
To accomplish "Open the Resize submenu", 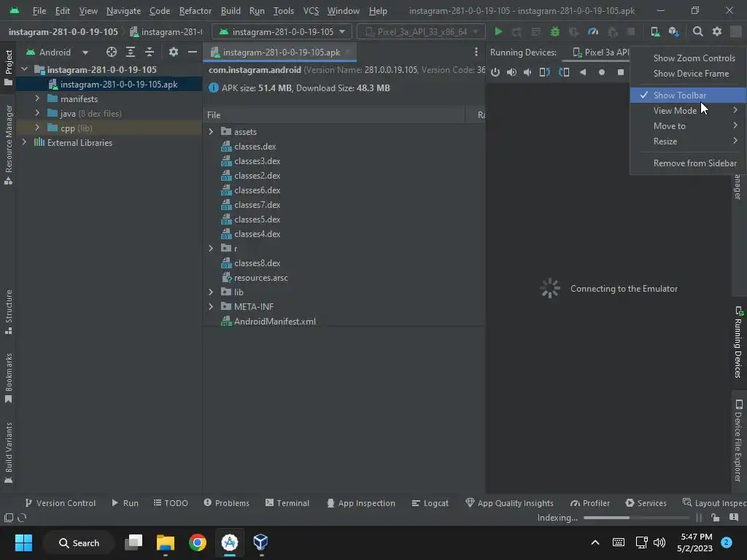I will pos(688,141).
